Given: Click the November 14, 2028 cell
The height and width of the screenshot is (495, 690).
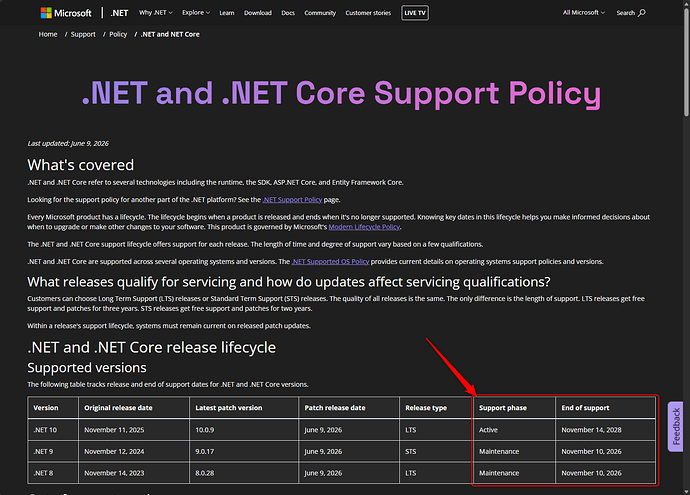Looking at the screenshot, I should (x=606, y=430).
